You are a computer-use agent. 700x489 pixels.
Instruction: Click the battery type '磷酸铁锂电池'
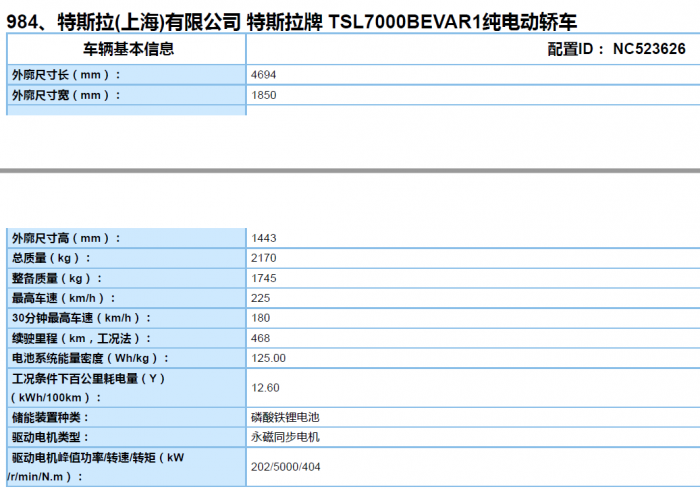285,417
